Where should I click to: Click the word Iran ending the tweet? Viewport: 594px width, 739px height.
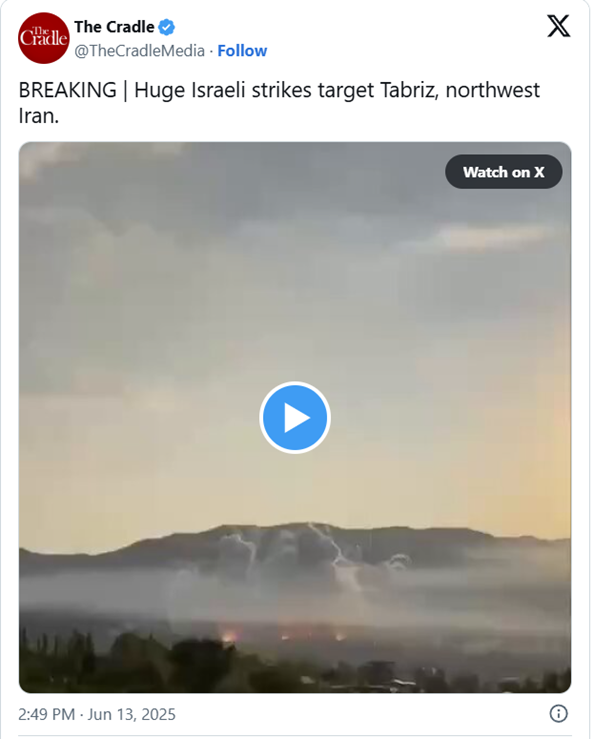tap(36, 116)
